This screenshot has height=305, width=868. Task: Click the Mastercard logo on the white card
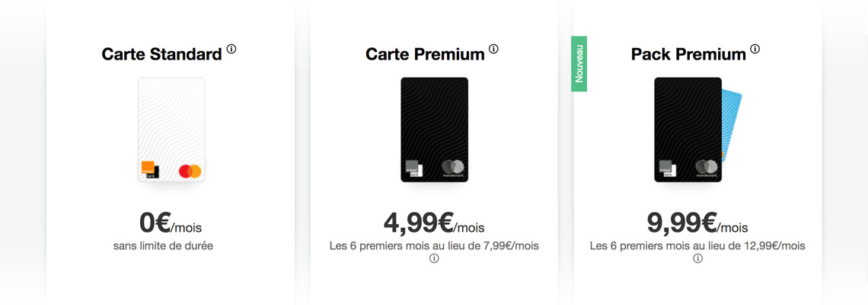coord(190,171)
